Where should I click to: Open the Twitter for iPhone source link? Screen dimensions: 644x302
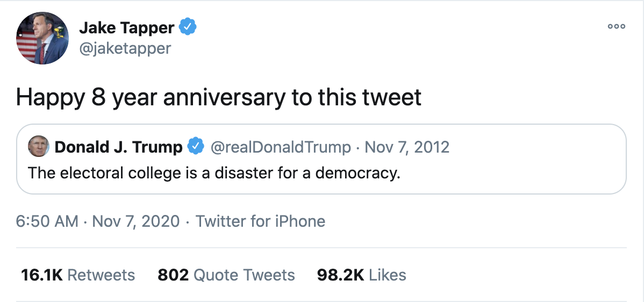coord(260,221)
